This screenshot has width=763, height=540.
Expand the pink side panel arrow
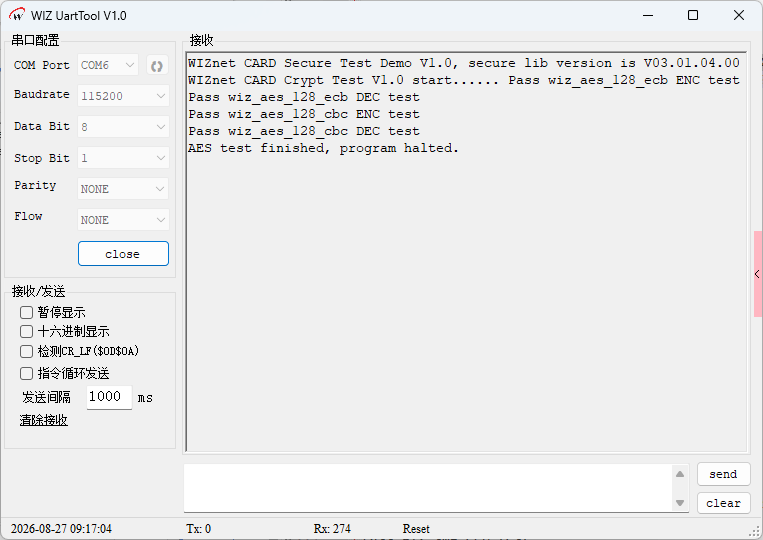(x=758, y=274)
